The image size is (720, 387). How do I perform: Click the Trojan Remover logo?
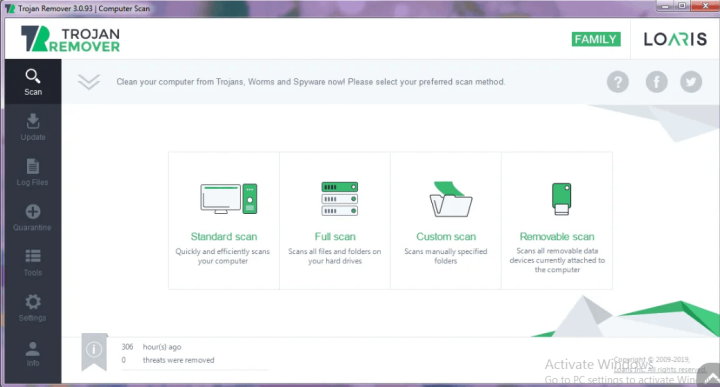click(x=70, y=39)
